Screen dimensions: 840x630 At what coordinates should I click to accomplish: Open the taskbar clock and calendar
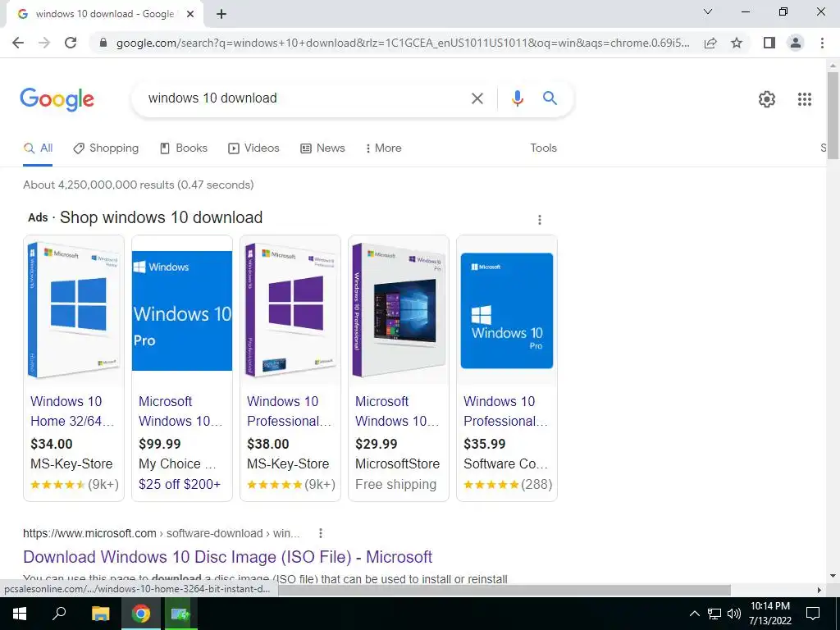[x=769, y=614]
